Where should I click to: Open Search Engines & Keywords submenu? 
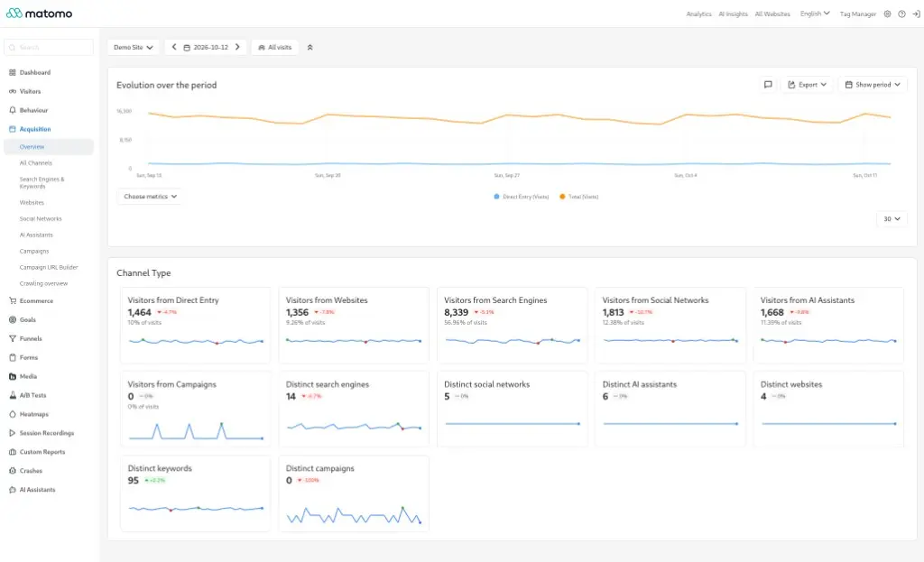coord(42,182)
